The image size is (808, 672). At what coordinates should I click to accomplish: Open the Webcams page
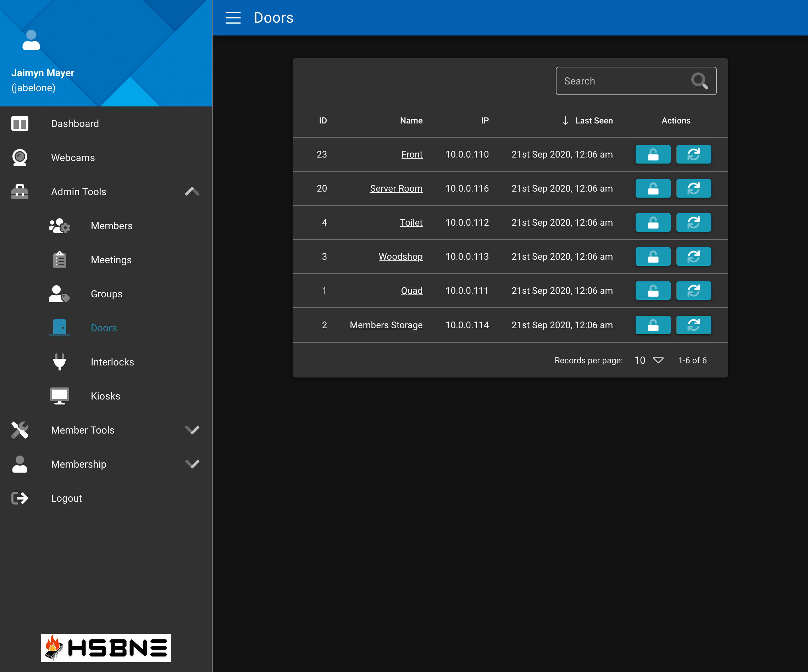(x=73, y=158)
